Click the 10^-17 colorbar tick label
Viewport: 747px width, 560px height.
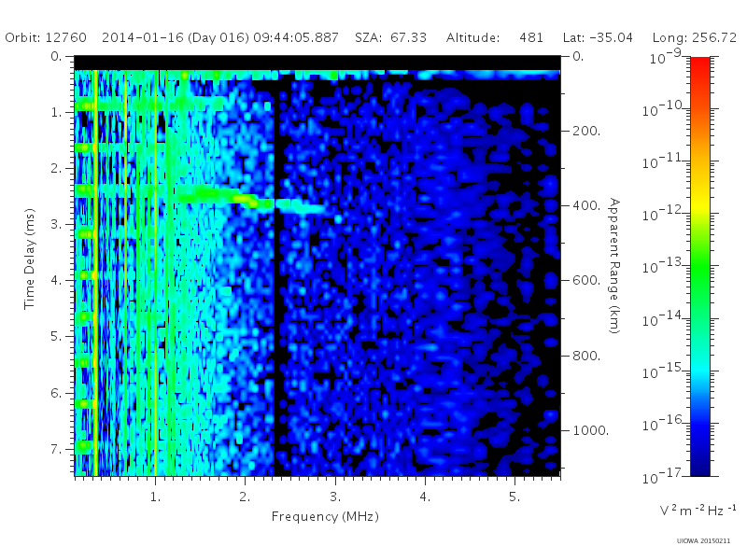[x=663, y=475]
